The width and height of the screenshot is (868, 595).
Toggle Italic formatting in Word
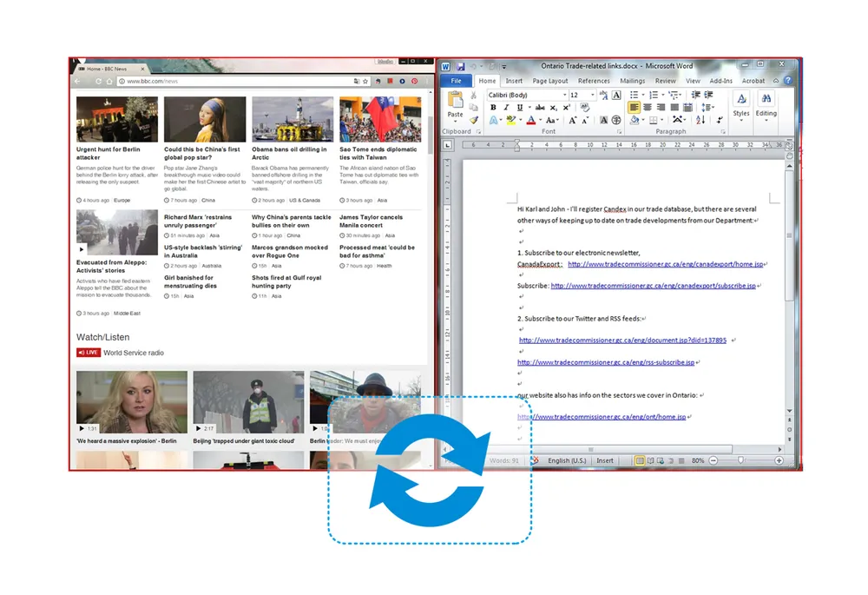[x=505, y=108]
